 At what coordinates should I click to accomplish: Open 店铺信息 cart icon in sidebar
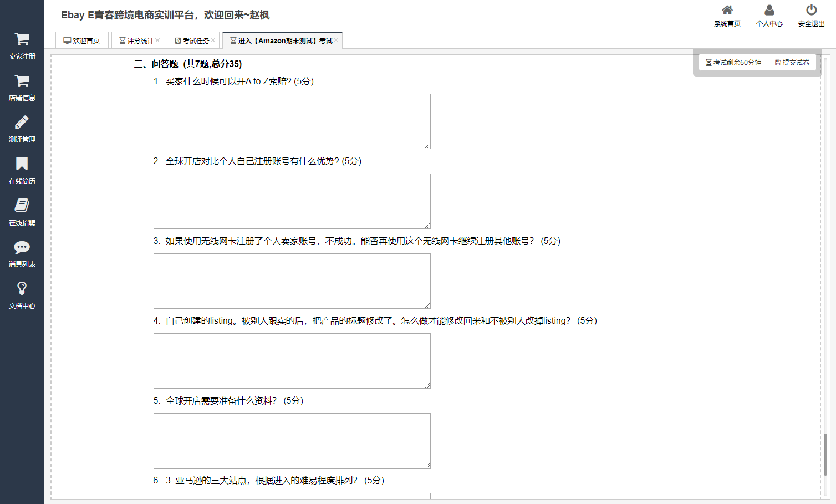(x=22, y=81)
